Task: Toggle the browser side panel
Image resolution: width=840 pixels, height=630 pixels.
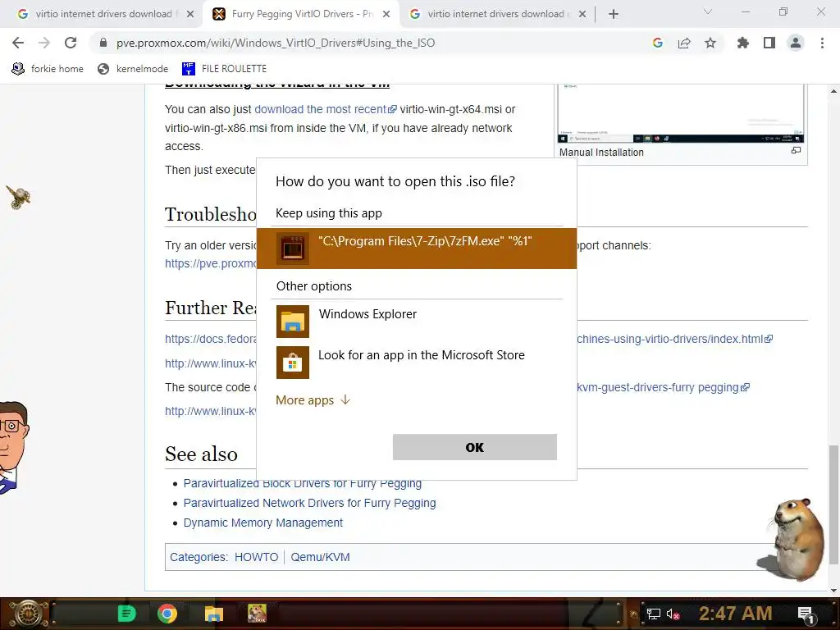Action: pos(769,43)
